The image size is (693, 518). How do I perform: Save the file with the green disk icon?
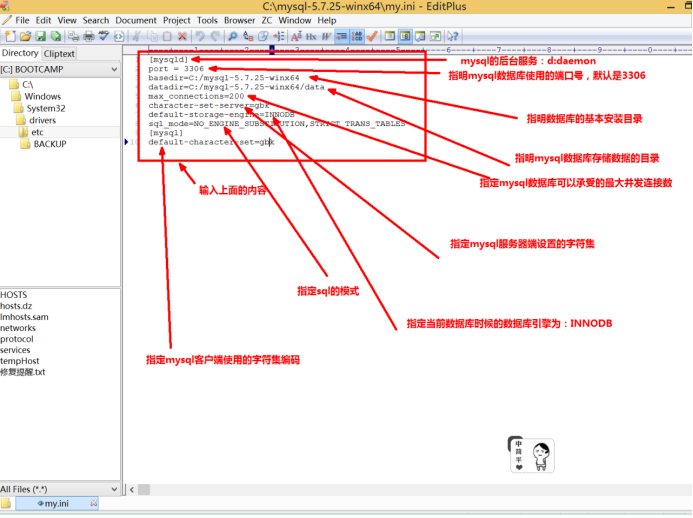41,36
